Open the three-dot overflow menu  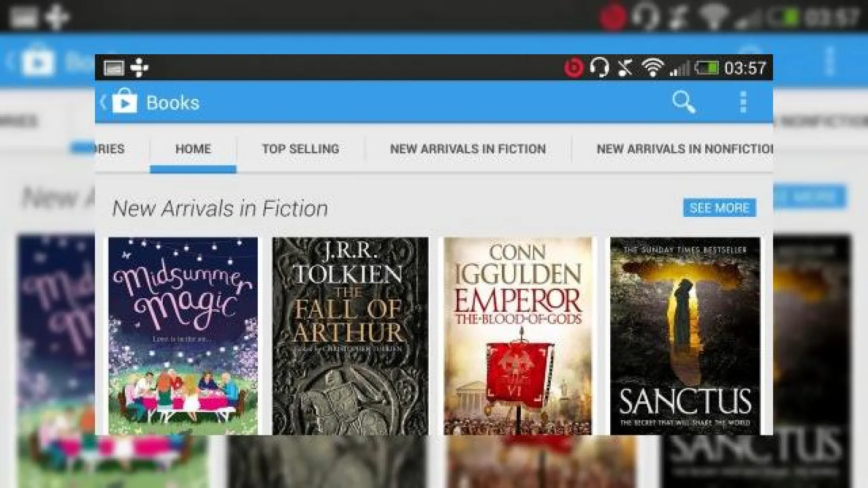tap(743, 102)
